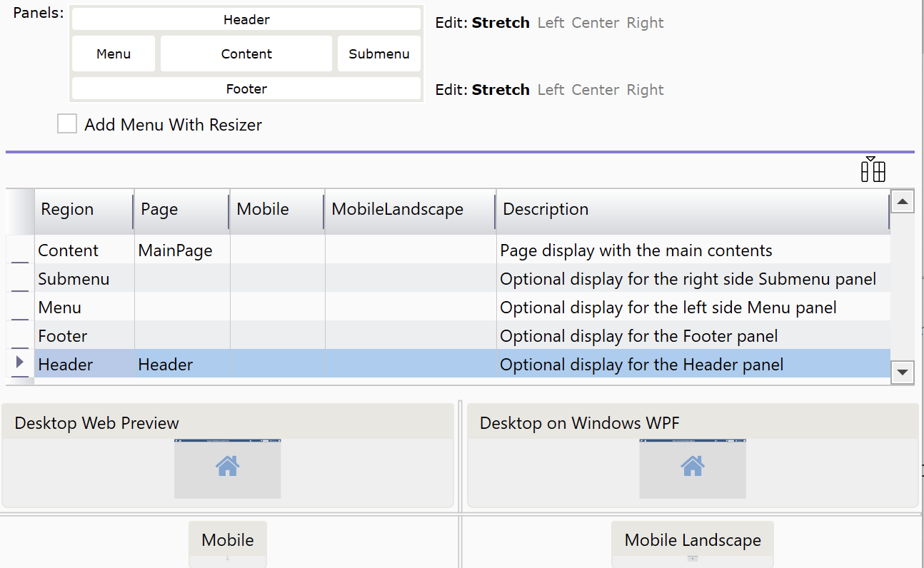The image size is (924, 568).
Task: Select the Content panel in the layout diagram
Action: pyautogui.click(x=246, y=54)
